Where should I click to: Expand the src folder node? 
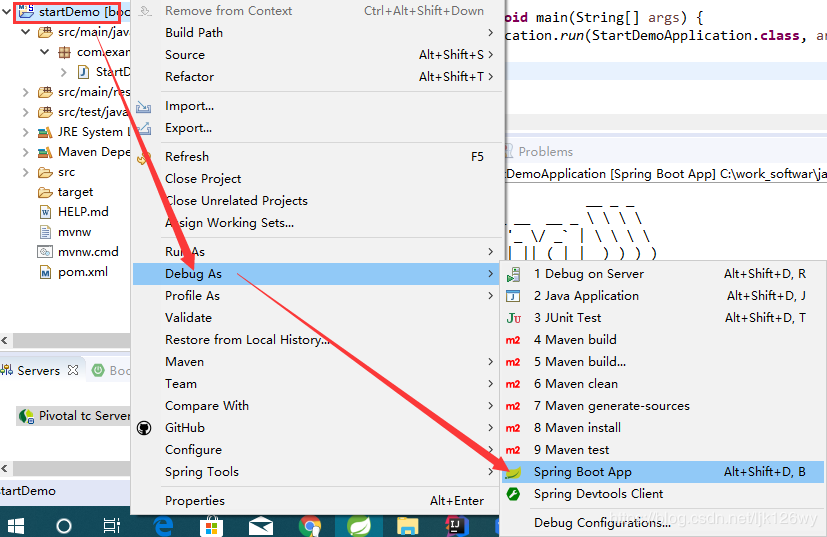tap(25, 172)
